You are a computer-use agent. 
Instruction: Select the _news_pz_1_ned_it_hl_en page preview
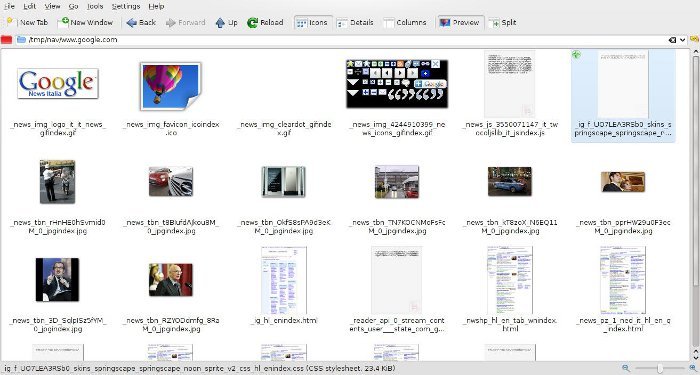pos(623,280)
